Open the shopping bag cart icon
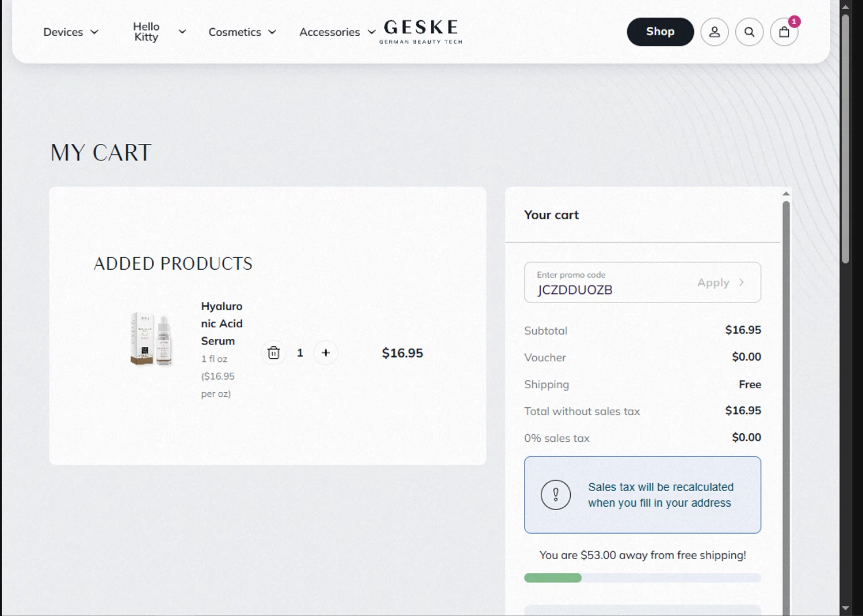 coord(784,32)
